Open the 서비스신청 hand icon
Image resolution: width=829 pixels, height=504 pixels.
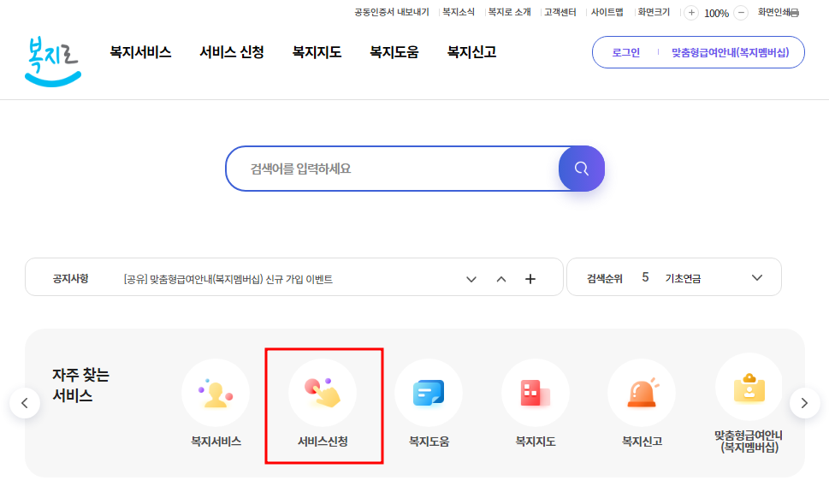tap(323, 393)
